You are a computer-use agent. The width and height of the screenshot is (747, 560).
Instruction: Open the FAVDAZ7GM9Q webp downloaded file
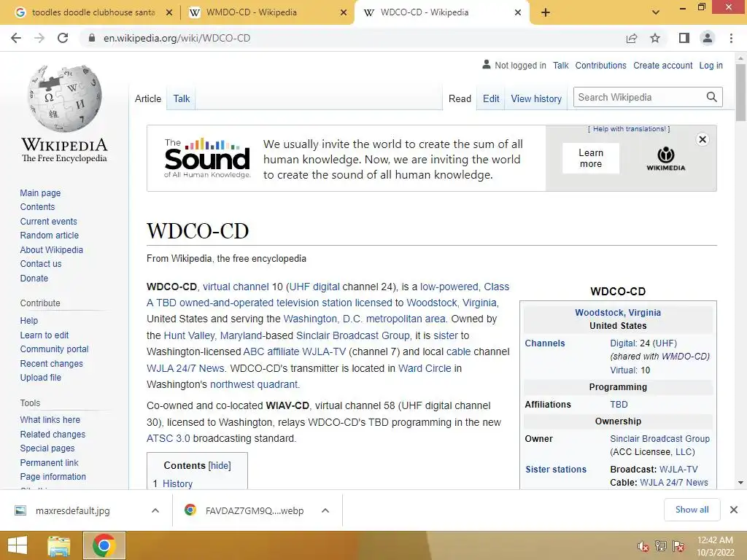pyautogui.click(x=254, y=510)
